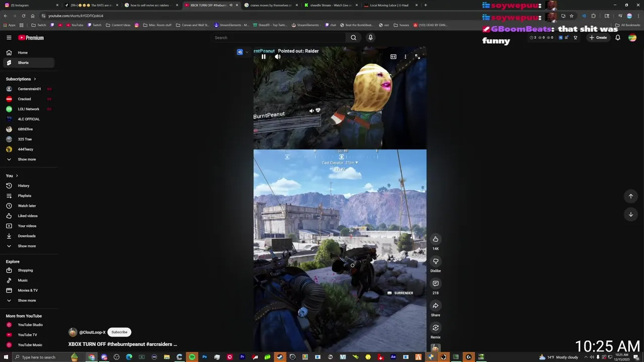Open the Centerstrain01 subscription

29,89
